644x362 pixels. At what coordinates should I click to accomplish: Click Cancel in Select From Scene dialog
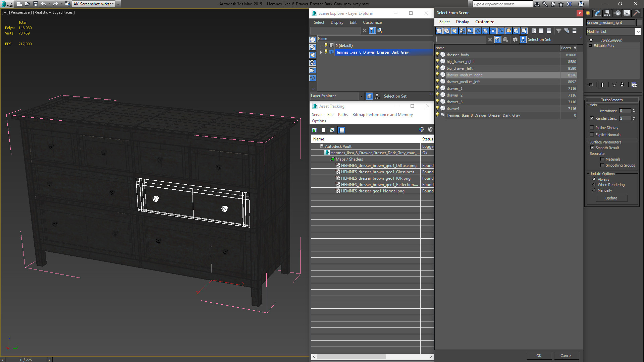(566, 356)
